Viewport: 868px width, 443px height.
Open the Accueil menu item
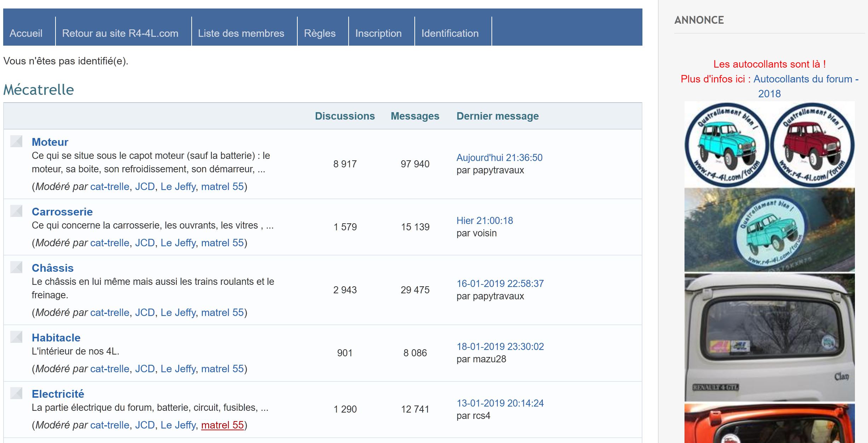(26, 33)
